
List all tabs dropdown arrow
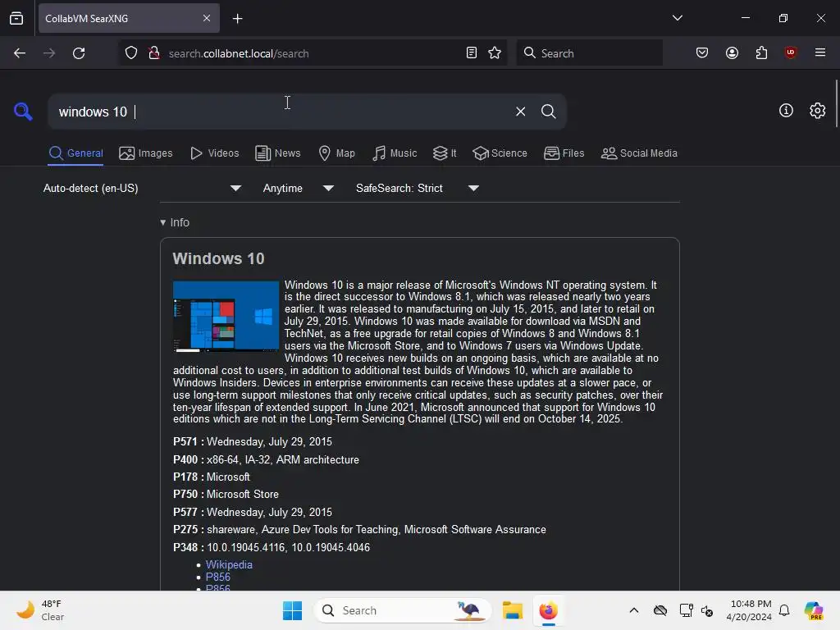[x=677, y=18]
